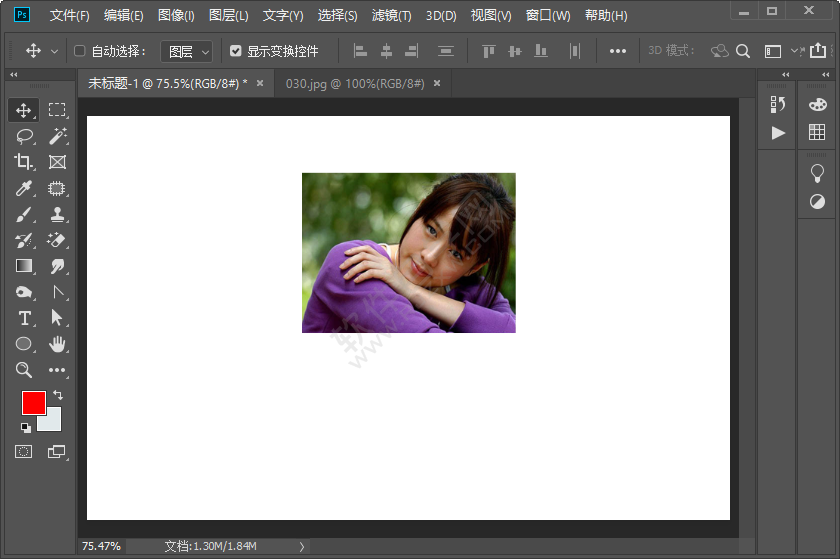Align right edges in options bar
This screenshot has width=840, height=559.
pos(411,51)
